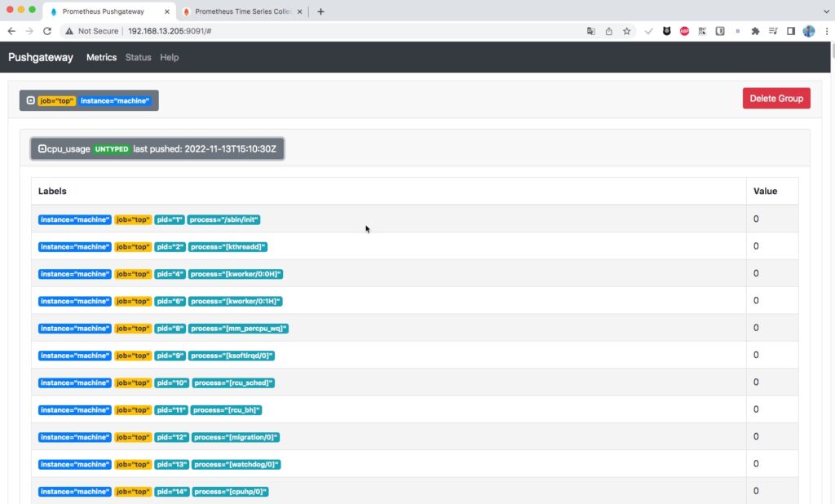Click the process="[kthreadd]" label
Viewport: 835px width, 504px height.
point(228,246)
